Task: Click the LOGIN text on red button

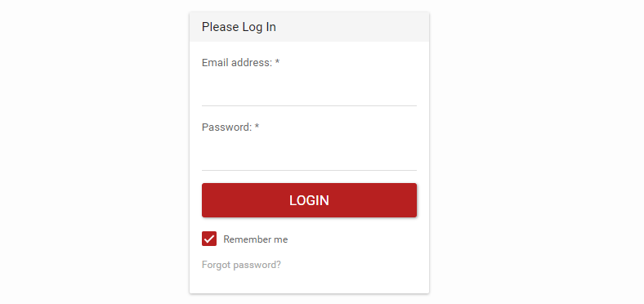Action: point(309,200)
